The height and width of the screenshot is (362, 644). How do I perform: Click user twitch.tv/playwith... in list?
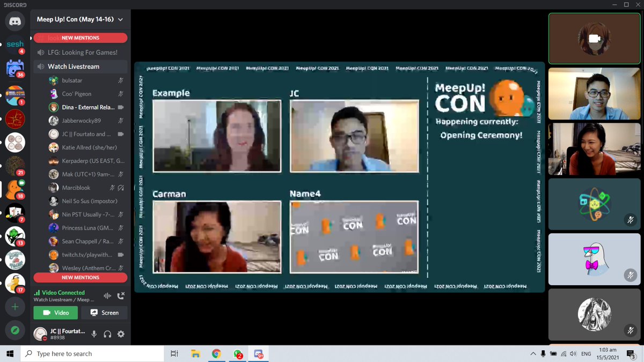tap(87, 255)
